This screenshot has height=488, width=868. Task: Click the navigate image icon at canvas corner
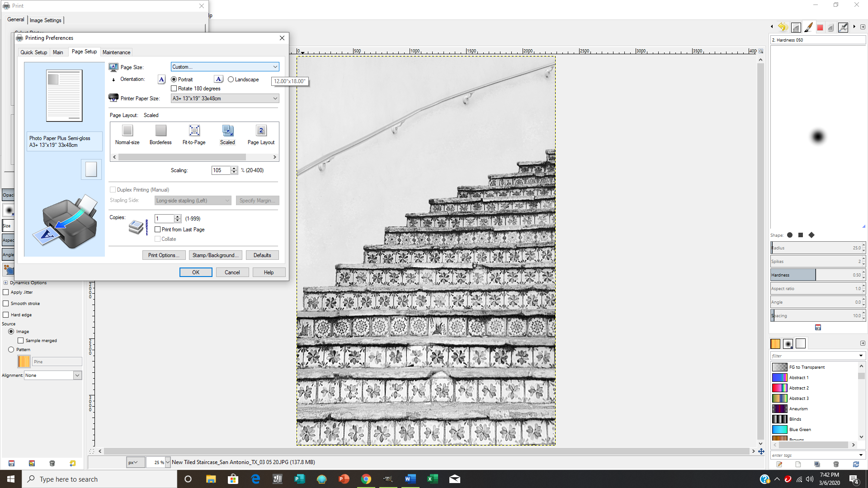(761, 451)
